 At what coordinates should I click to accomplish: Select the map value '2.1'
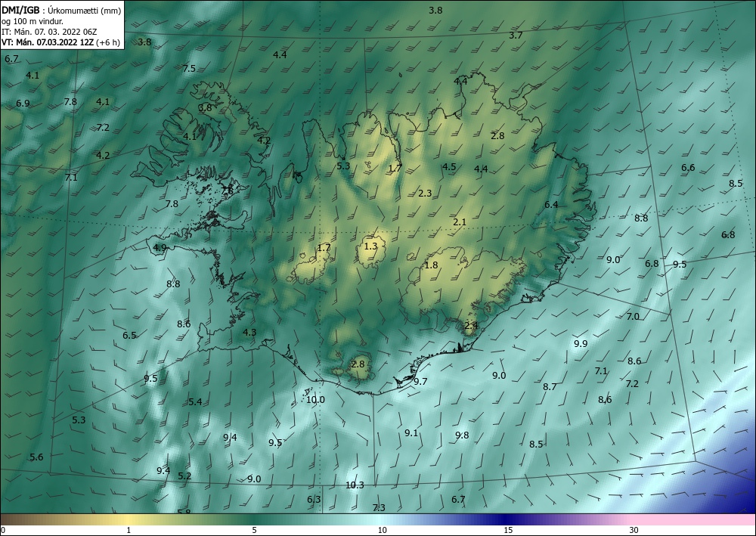coord(460,222)
